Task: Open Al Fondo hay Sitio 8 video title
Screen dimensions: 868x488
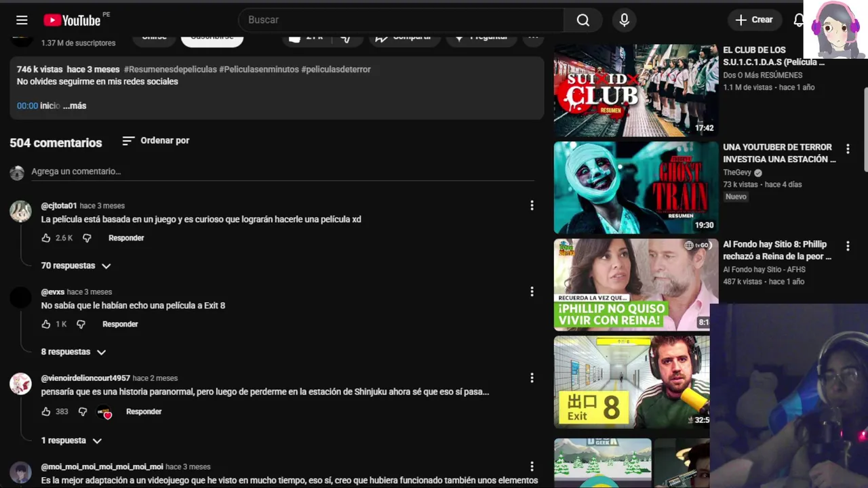Action: (x=777, y=250)
